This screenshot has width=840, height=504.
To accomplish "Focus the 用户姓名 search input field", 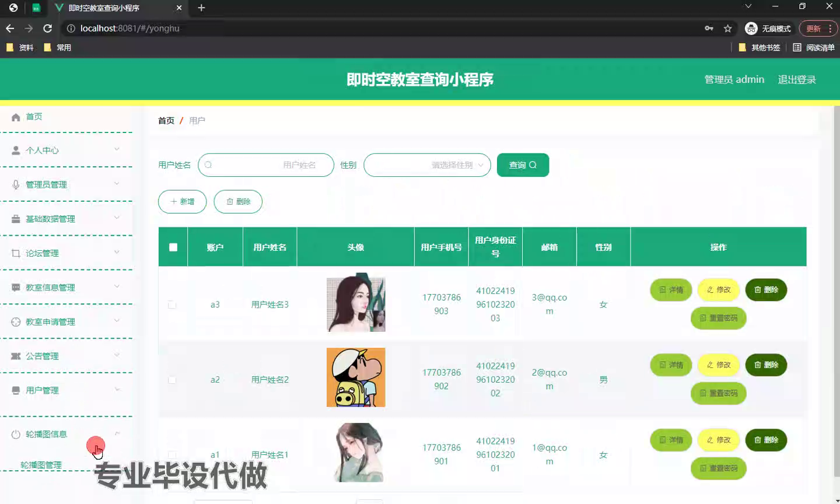I will [x=266, y=165].
